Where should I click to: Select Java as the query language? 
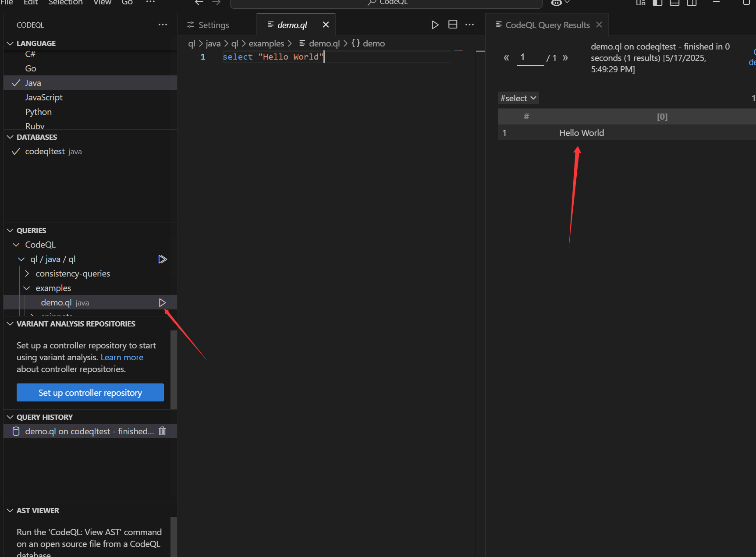(x=33, y=82)
